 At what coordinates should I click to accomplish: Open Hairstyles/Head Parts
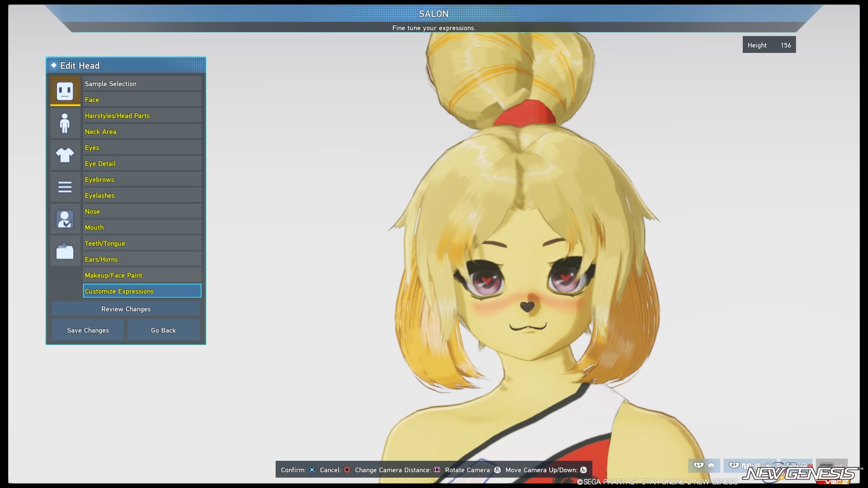(x=142, y=116)
